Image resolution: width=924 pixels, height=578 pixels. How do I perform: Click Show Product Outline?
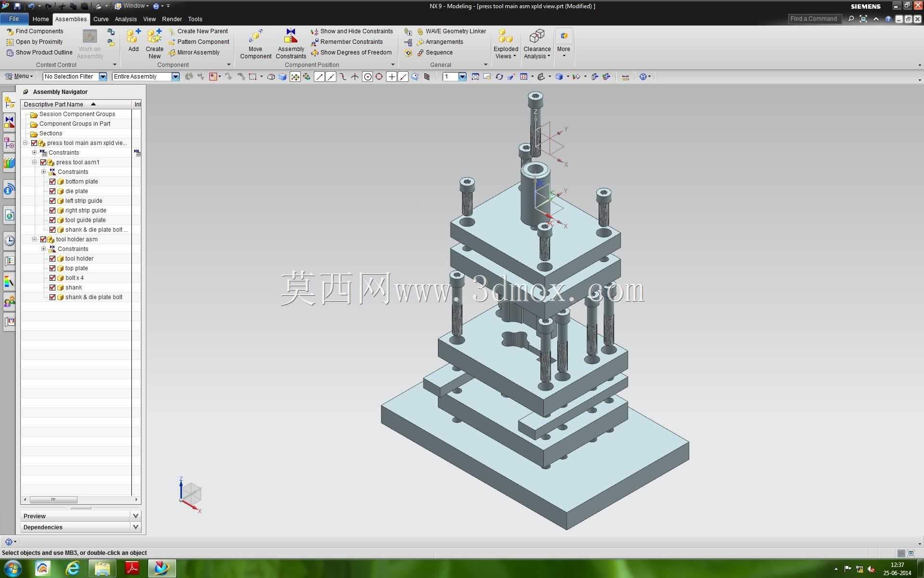tap(39, 53)
